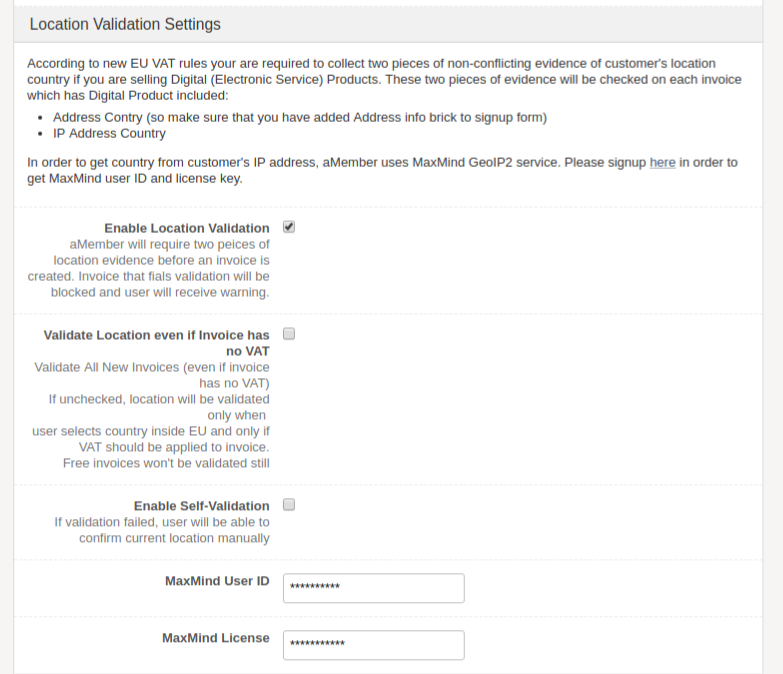Click the 'Enable Location Validation' label
The image size is (783, 674).
[x=186, y=228]
